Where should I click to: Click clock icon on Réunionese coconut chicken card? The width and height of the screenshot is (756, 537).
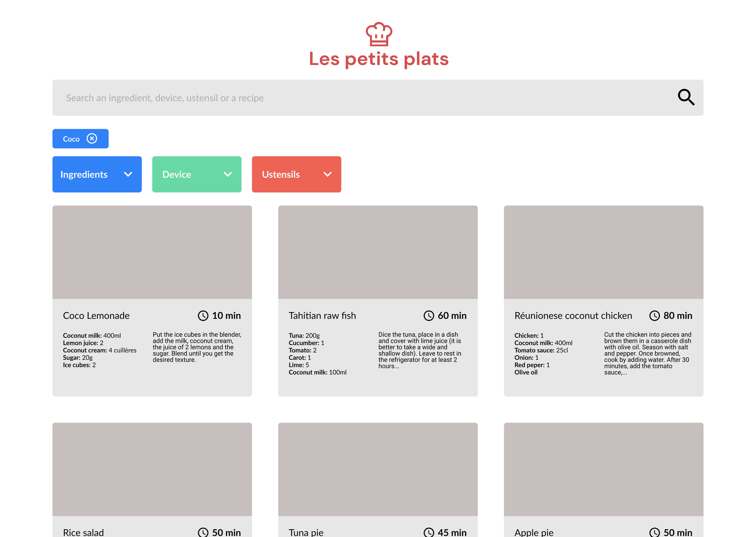click(x=654, y=316)
